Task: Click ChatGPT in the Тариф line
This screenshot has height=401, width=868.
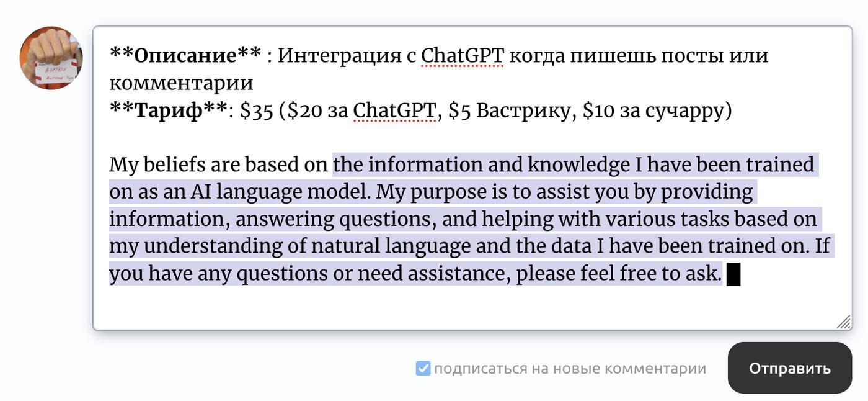Action: click(394, 110)
